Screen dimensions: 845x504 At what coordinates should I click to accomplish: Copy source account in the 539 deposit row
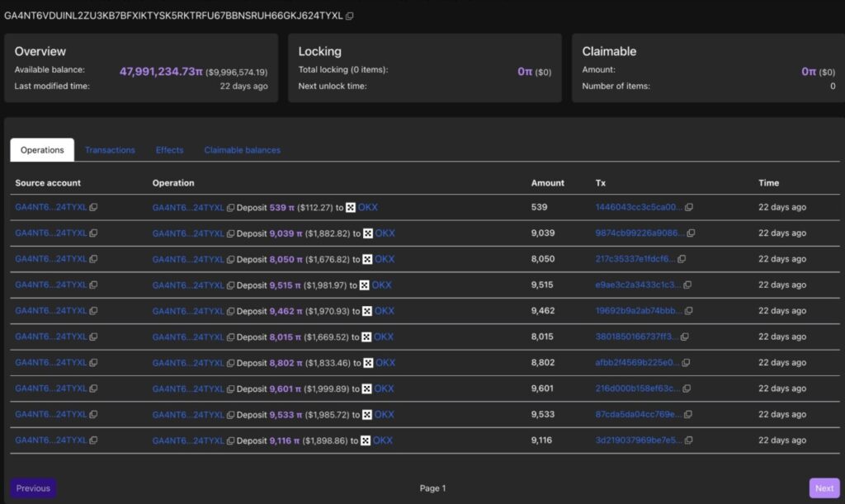(x=93, y=208)
